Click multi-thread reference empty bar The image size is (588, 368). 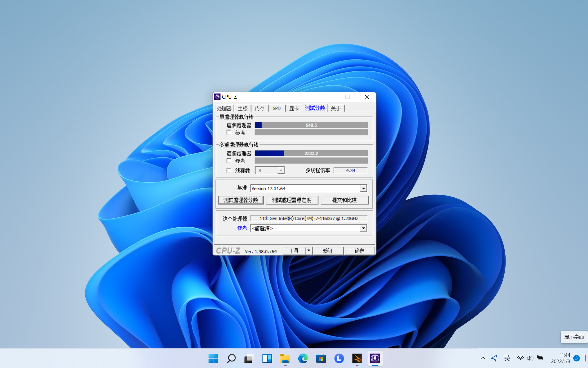[311, 161]
